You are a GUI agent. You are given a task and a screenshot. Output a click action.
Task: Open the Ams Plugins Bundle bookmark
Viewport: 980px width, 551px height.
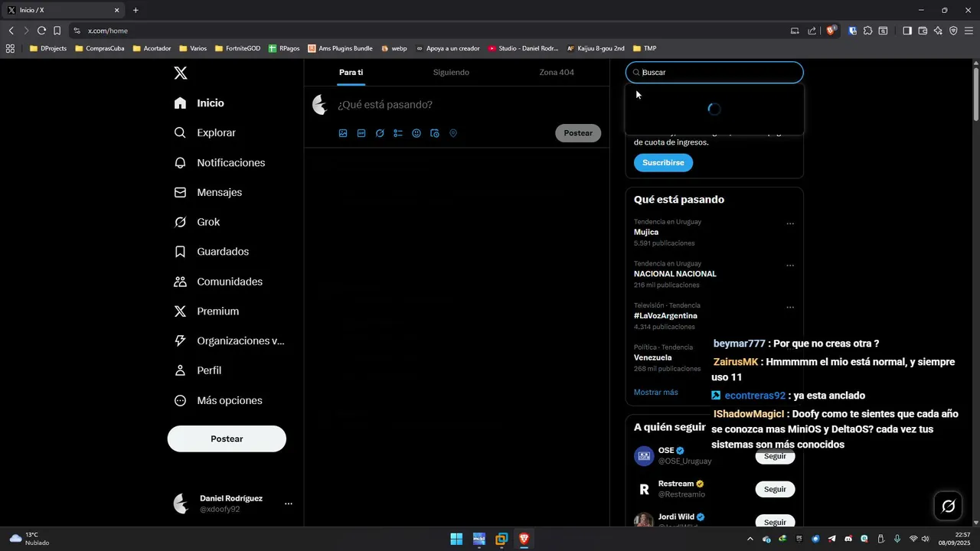(340, 48)
